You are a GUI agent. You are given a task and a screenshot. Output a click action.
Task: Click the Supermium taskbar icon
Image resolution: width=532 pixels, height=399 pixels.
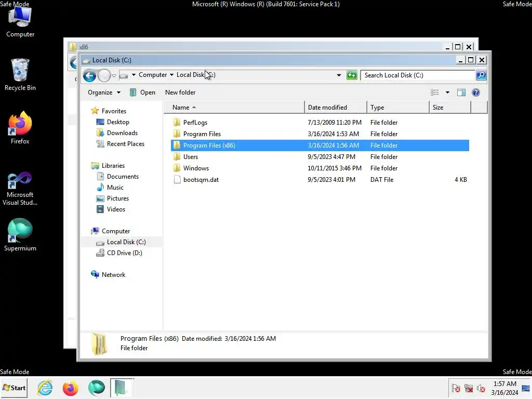(x=96, y=388)
